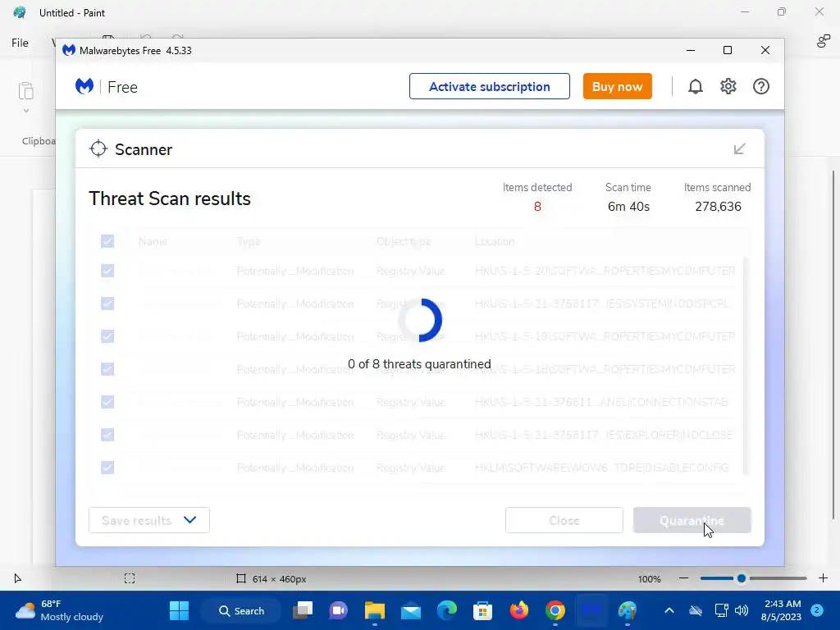Screen dimensions: 840x630
Task: Show hidden icons in system tray
Action: [669, 610]
